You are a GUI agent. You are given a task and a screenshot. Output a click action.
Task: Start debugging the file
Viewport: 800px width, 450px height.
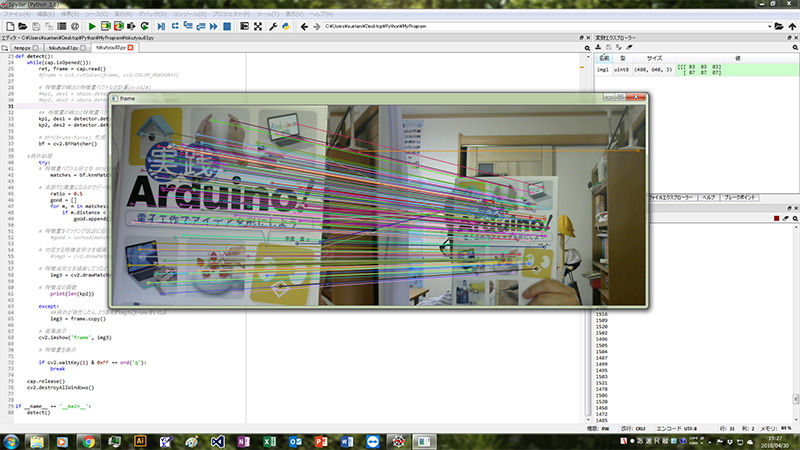[x=161, y=26]
